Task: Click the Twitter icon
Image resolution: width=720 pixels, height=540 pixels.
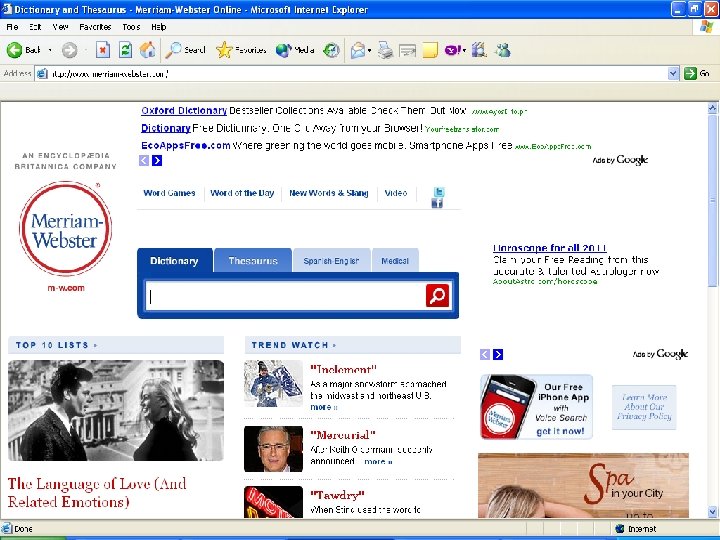Action: point(439,192)
